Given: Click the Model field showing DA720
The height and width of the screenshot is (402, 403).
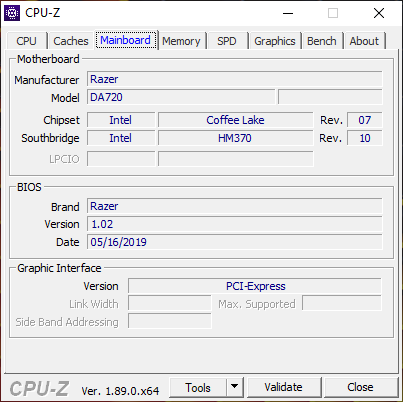Looking at the screenshot, I should [181, 97].
